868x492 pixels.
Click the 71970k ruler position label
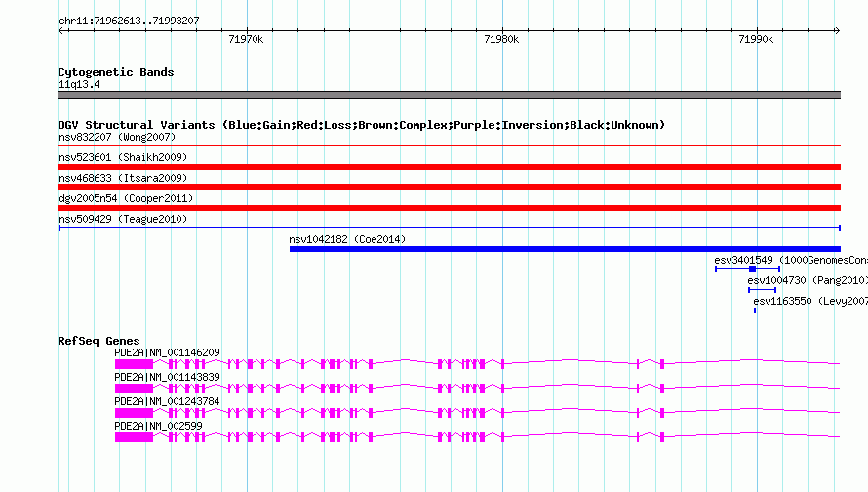[x=246, y=39]
